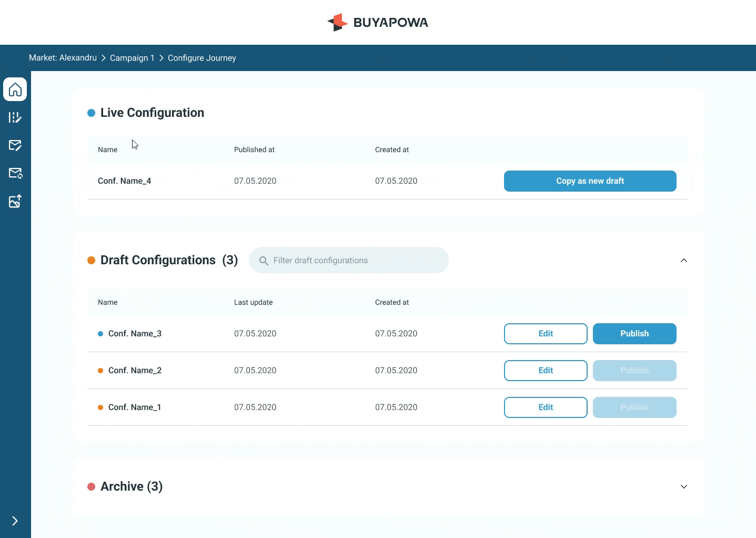Click Name header in Draft Configurations table

tap(107, 302)
